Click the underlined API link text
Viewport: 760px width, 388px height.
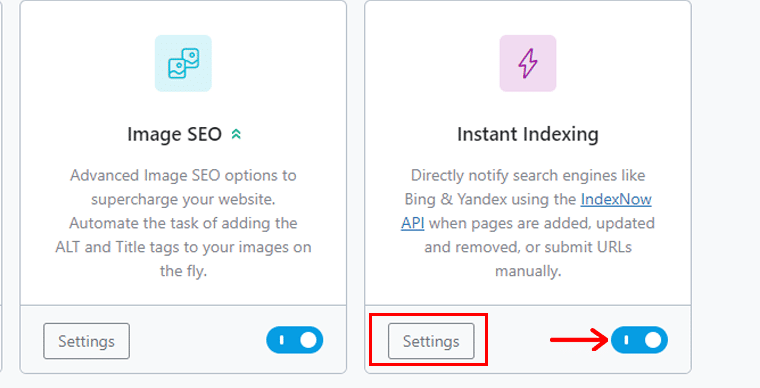pyautogui.click(x=413, y=223)
